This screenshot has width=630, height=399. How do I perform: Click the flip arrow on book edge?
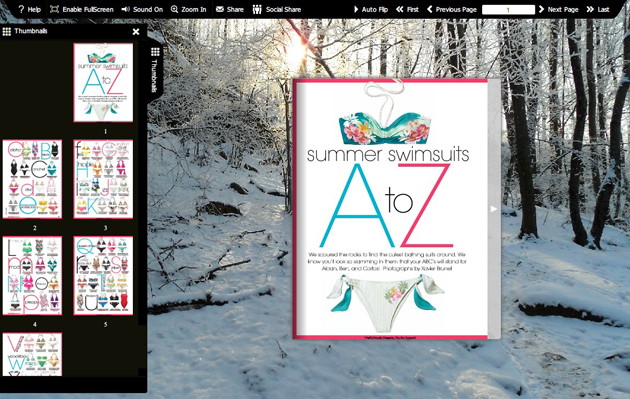(x=494, y=209)
